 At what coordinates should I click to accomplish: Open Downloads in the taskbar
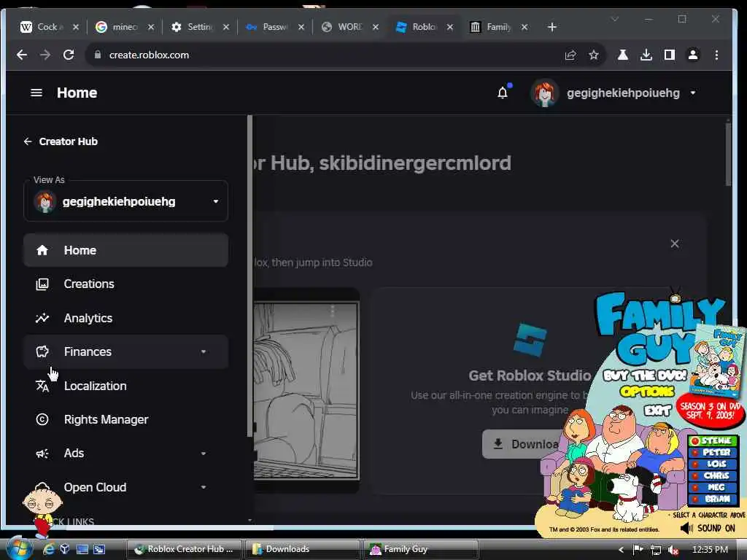pyautogui.click(x=302, y=549)
